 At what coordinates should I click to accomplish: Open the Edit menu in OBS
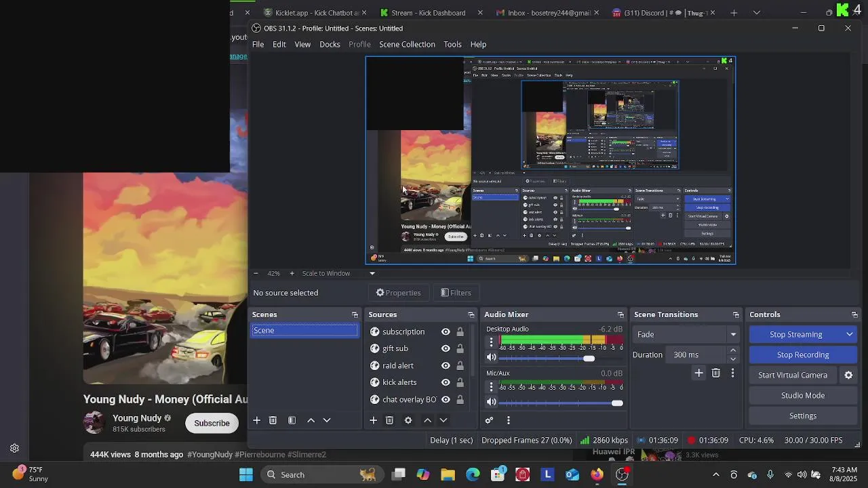tap(279, 44)
